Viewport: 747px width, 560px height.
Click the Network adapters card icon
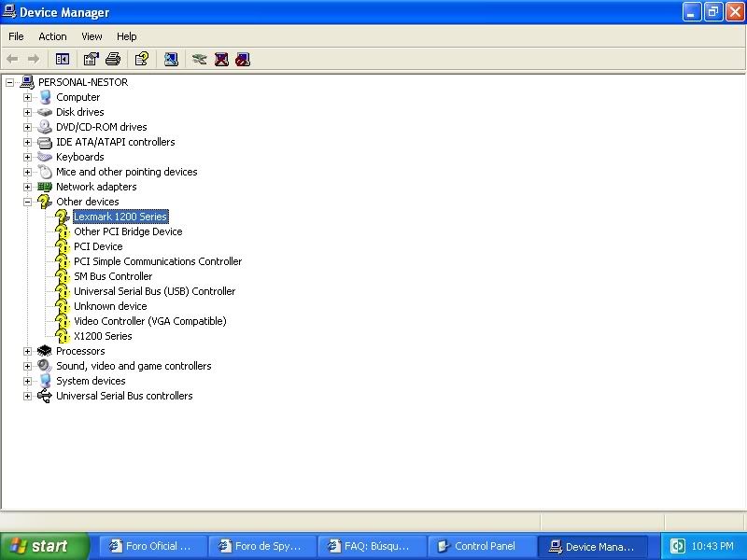click(x=45, y=187)
